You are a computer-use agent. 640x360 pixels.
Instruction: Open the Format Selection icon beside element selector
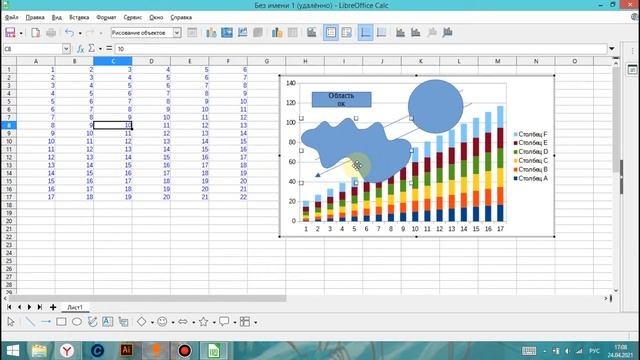pos(192,33)
